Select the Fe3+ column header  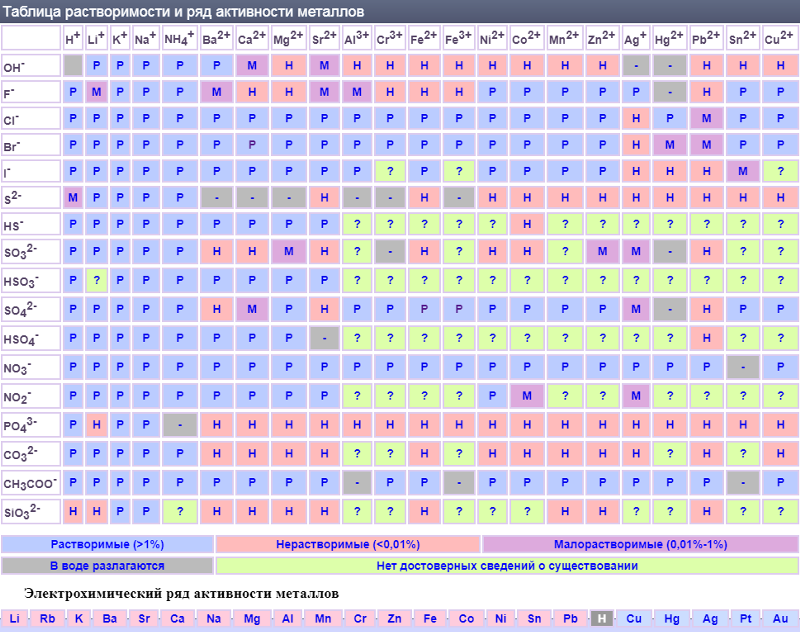458,39
